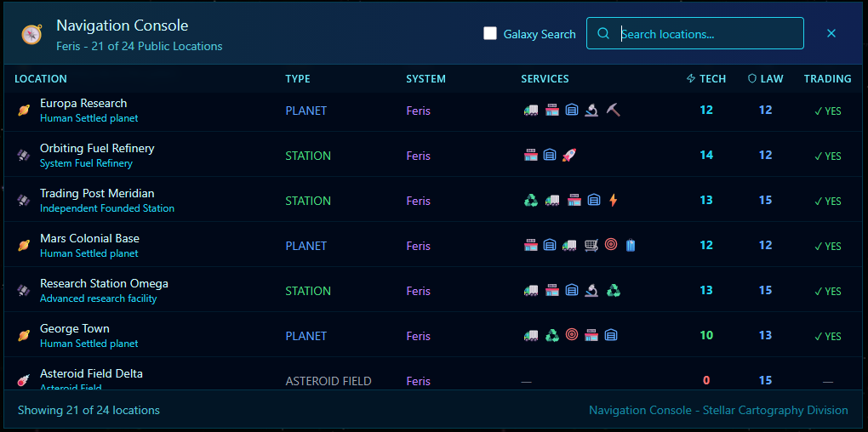The image size is (868, 432).
Task: Focus the Search locations input field
Action: coord(706,34)
